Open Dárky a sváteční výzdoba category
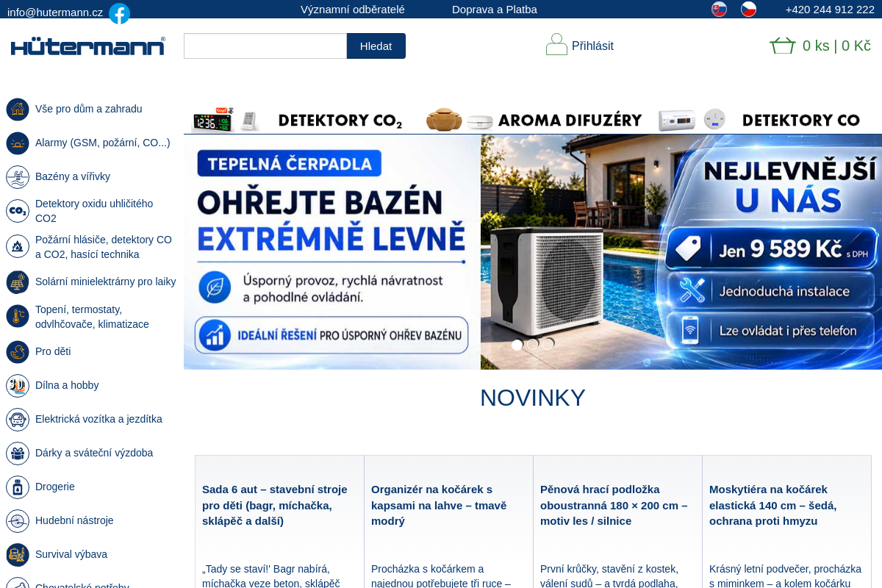Image resolution: width=882 pixels, height=588 pixels. pyautogui.click(x=94, y=453)
